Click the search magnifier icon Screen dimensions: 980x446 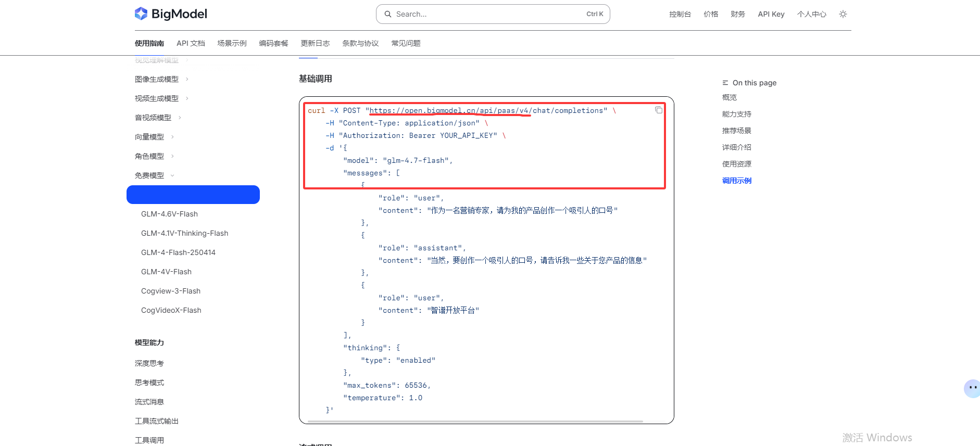pos(388,14)
